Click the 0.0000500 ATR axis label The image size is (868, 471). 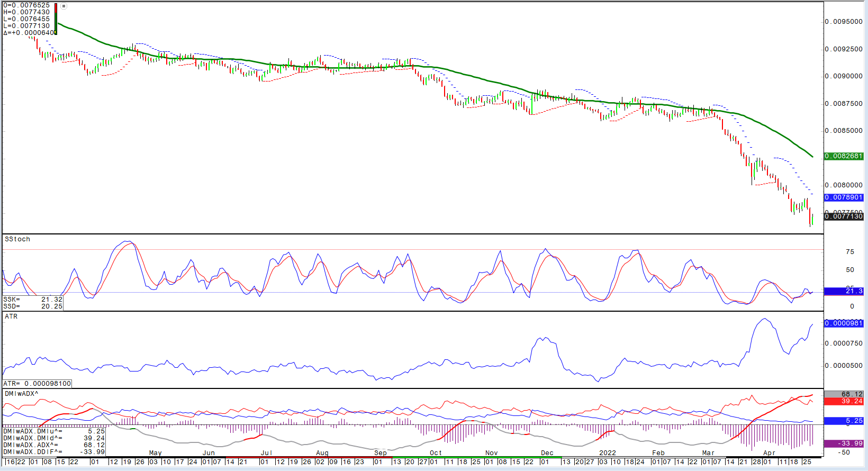pos(844,366)
